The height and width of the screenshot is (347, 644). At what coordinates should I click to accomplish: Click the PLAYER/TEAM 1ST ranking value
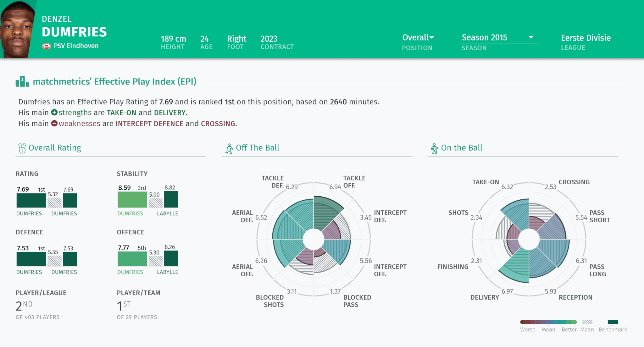click(124, 306)
